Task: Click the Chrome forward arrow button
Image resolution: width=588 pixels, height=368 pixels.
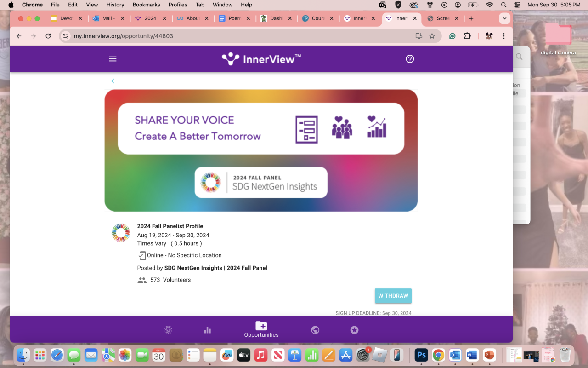Action: (x=34, y=36)
